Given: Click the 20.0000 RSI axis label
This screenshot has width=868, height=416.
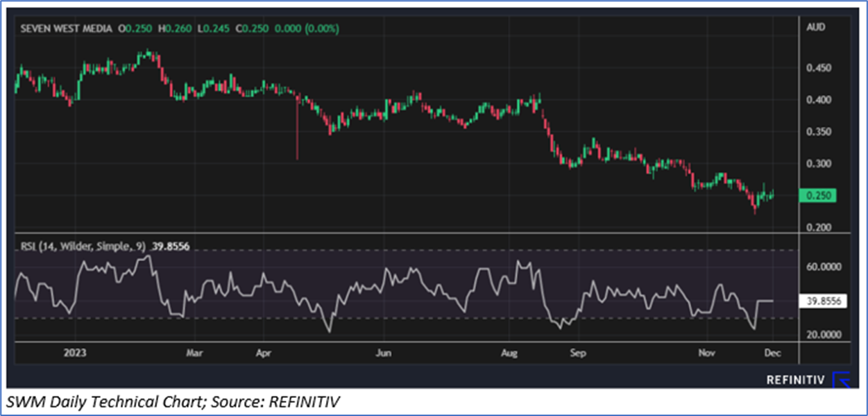Looking at the screenshot, I should [x=822, y=334].
